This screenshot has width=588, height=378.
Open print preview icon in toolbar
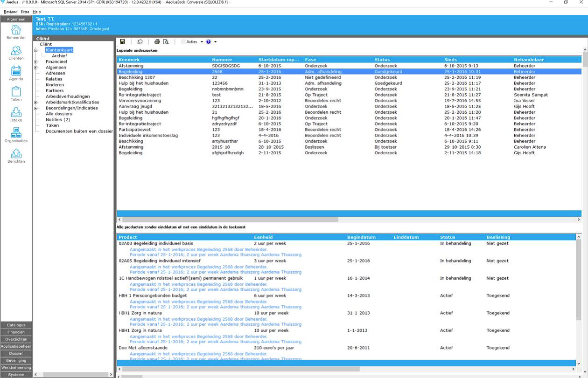point(166,42)
